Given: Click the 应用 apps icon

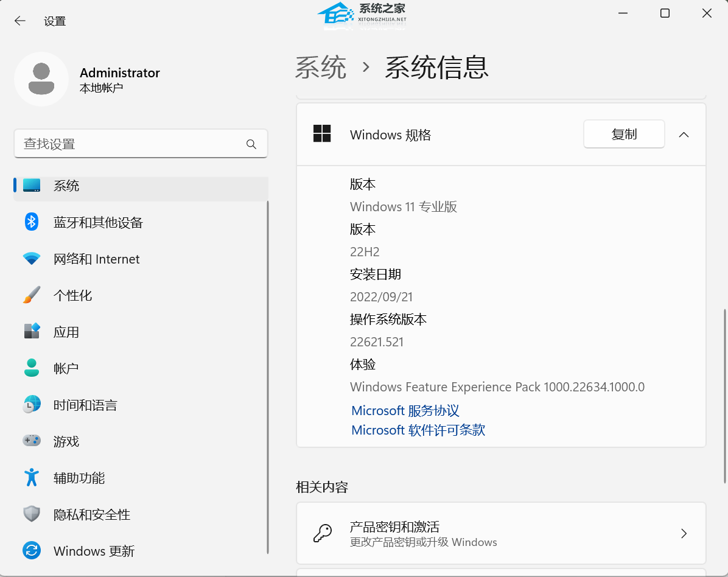Looking at the screenshot, I should click(32, 332).
